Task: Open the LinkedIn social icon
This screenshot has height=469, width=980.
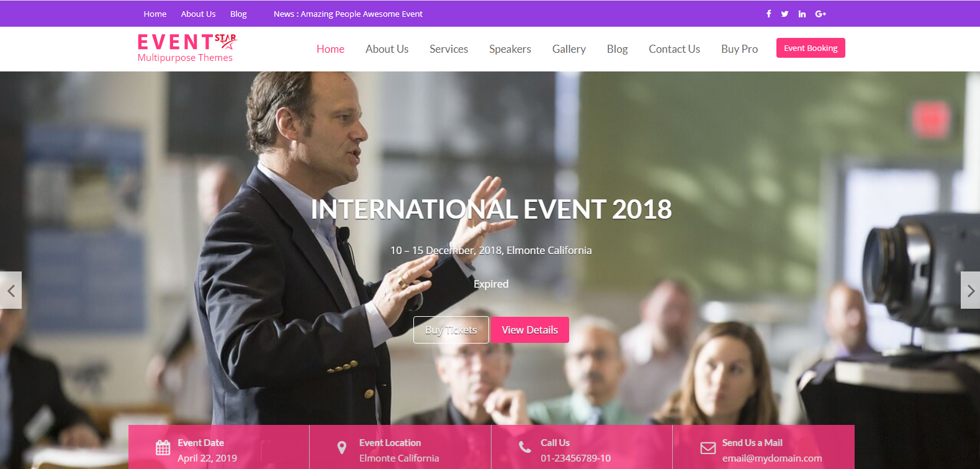Action: tap(802, 14)
